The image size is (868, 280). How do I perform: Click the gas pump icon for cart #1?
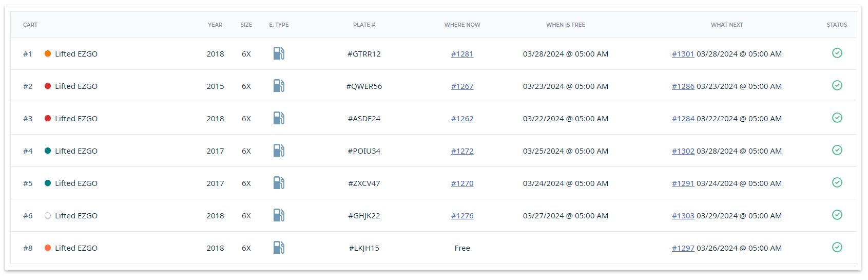[x=279, y=53]
